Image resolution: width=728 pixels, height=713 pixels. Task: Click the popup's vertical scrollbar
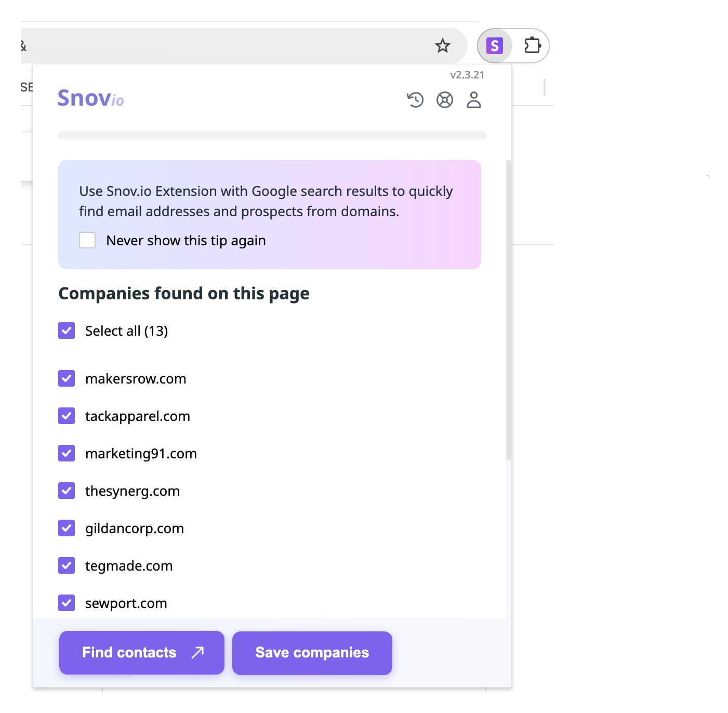pos(509,310)
